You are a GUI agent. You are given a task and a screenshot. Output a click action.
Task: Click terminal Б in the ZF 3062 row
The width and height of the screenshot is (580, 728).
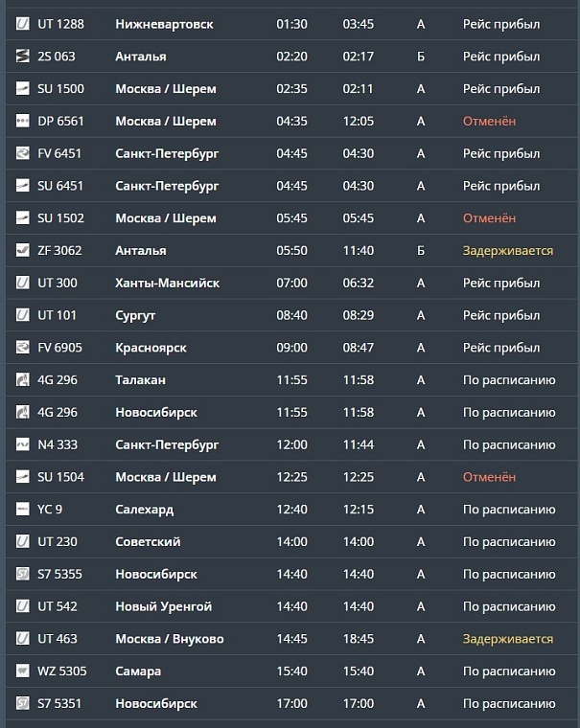pos(421,251)
